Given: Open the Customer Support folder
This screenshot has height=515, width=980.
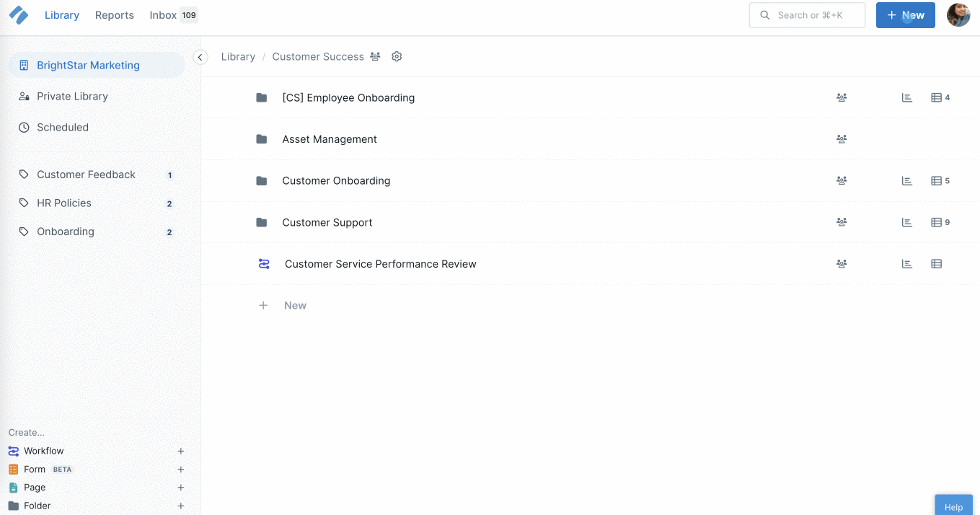Looking at the screenshot, I should (x=327, y=222).
